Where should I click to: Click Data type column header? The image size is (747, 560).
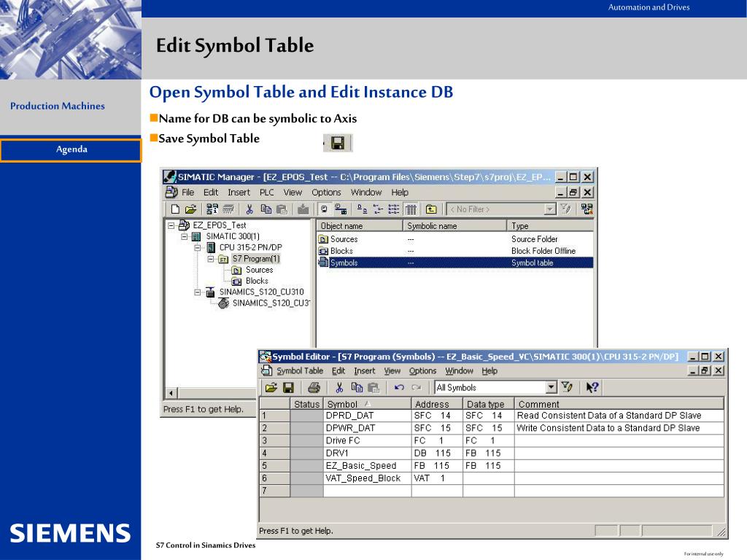(488, 404)
